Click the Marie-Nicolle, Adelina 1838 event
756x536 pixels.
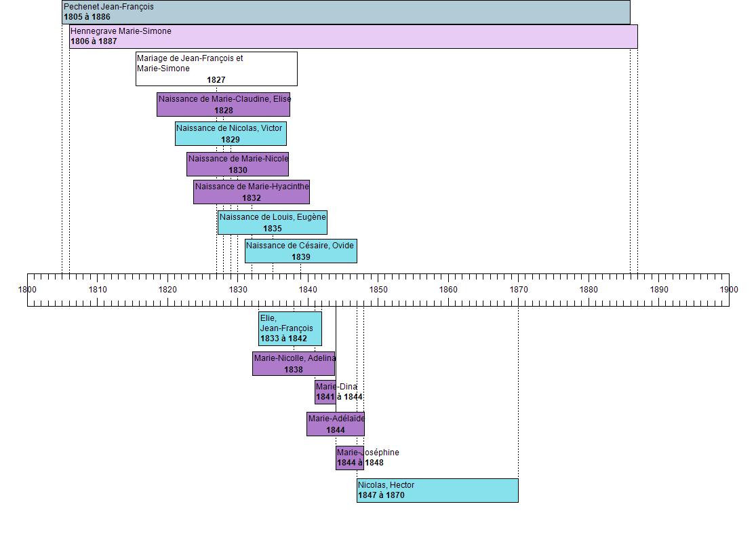coord(293,364)
